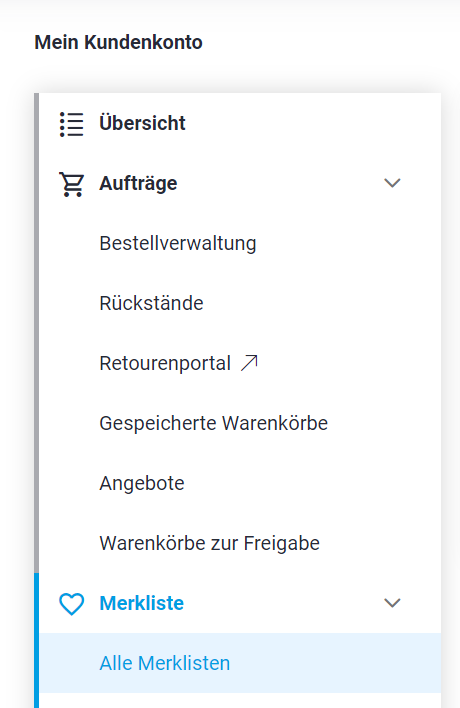Click the Aufträge shopping cart icon
This screenshot has width=460, height=708.
tap(71, 184)
